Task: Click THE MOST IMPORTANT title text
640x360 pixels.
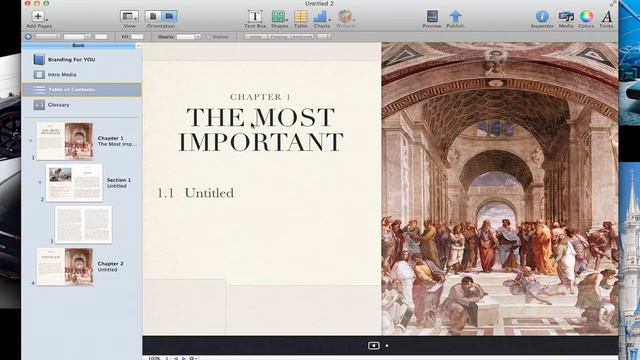Action: tap(260, 129)
